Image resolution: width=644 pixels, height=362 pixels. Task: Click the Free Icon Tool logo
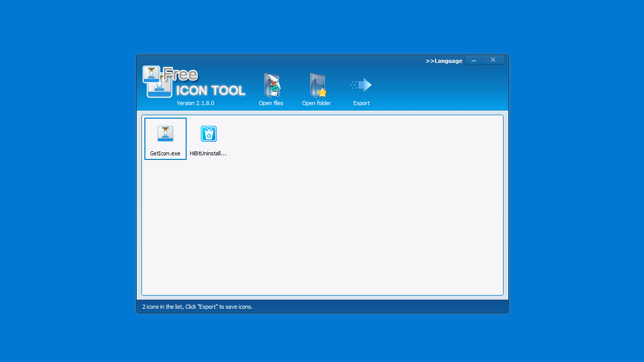pos(194,82)
